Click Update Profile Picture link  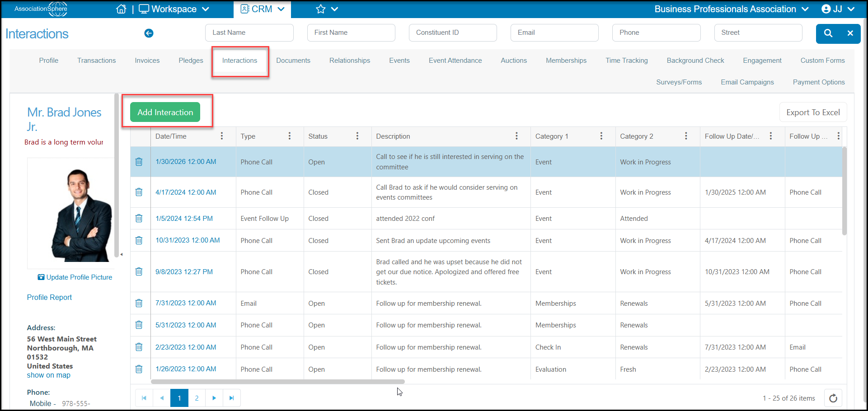[75, 277]
